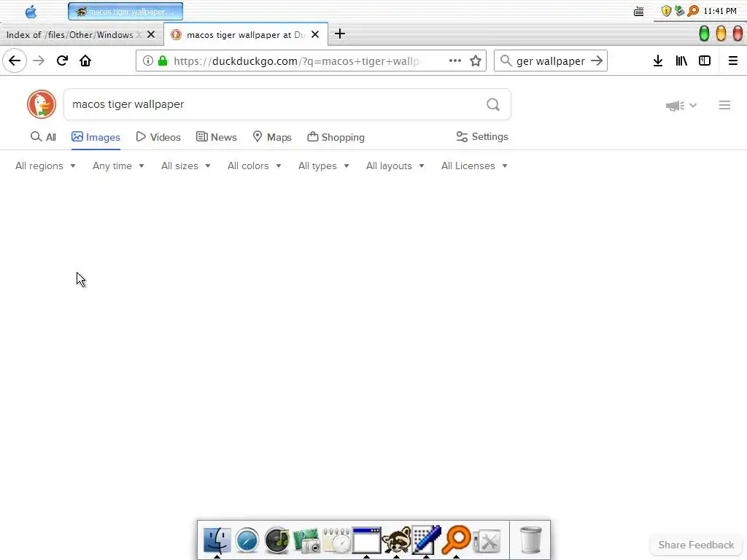Launch the Safari compass dock icon
The width and height of the screenshot is (747, 560).
[x=247, y=540]
